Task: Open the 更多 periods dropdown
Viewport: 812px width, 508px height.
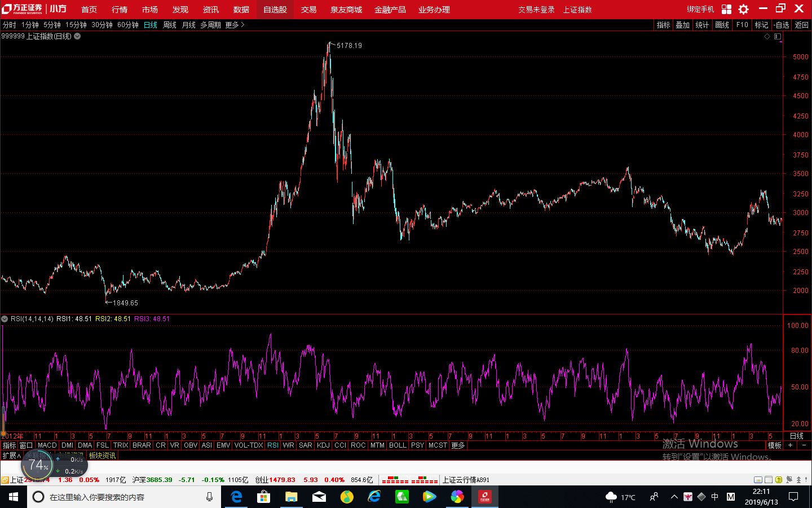Action: pyautogui.click(x=235, y=25)
